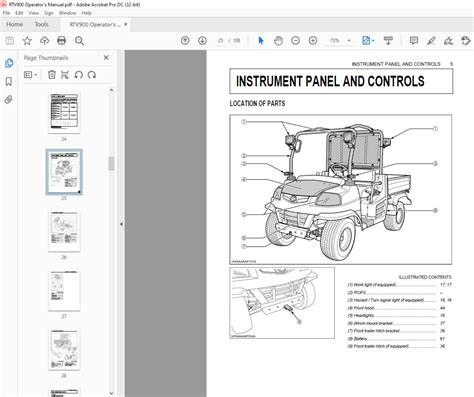Close the RTV900 Operator's document tab
474x397 pixels.
tap(126, 24)
